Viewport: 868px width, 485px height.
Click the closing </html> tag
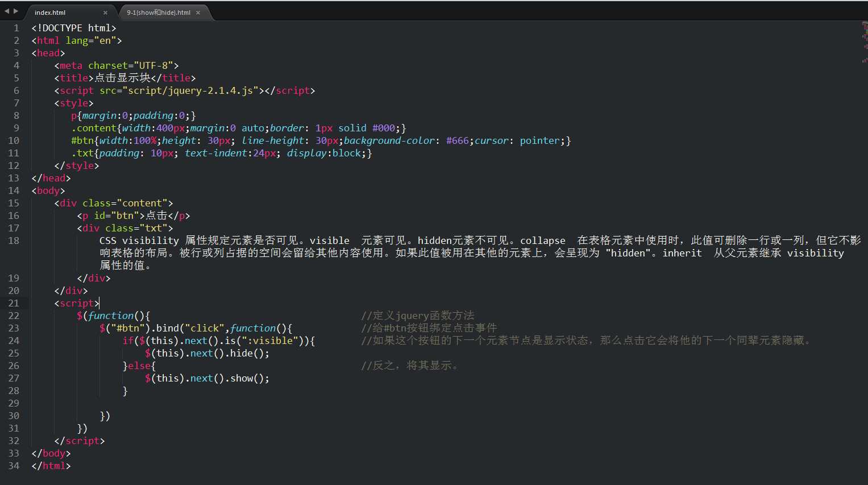[x=51, y=466]
